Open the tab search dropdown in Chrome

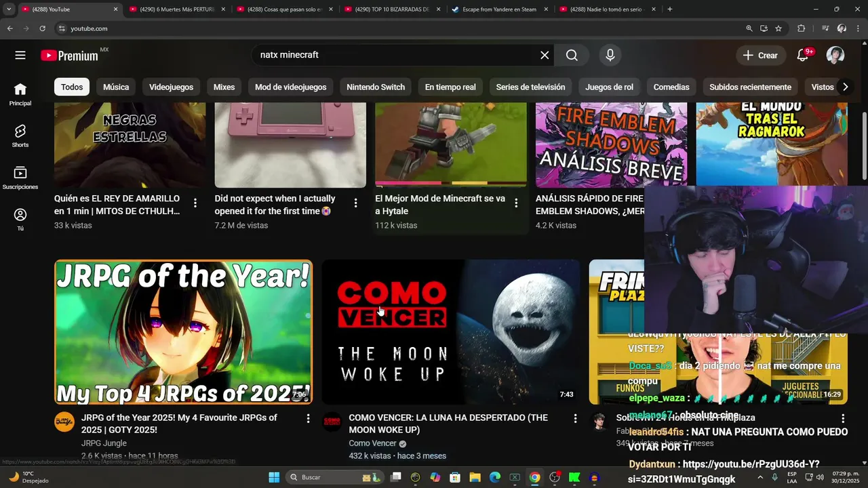click(9, 9)
